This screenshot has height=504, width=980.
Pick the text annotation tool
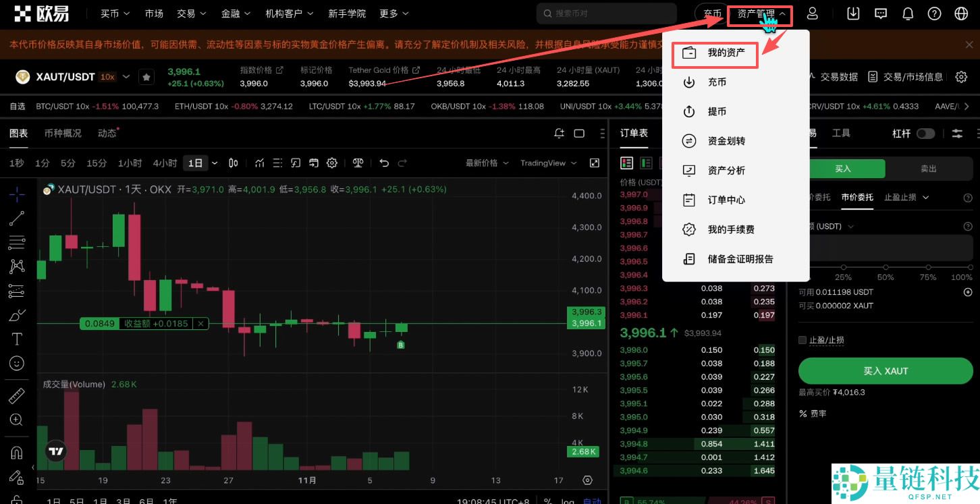(16, 339)
